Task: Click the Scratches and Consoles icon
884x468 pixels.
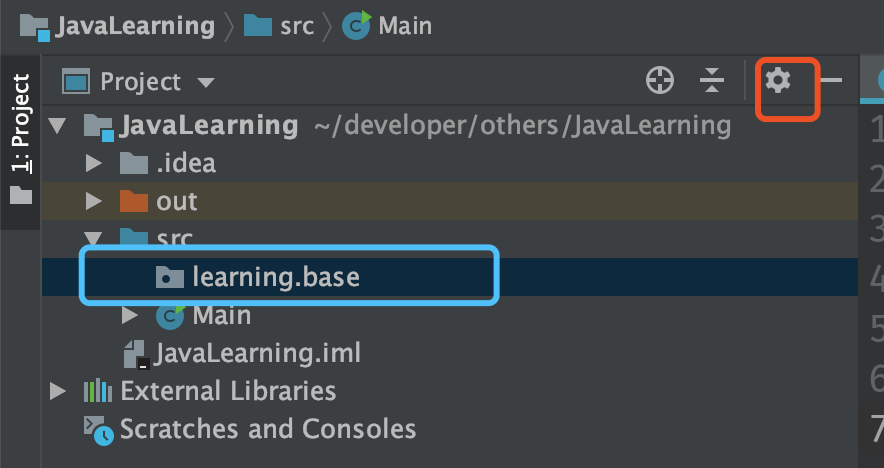Action: click(x=98, y=430)
